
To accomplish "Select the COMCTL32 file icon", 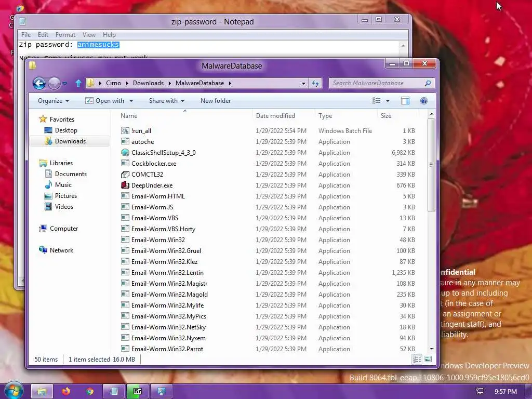I will coord(125,175).
